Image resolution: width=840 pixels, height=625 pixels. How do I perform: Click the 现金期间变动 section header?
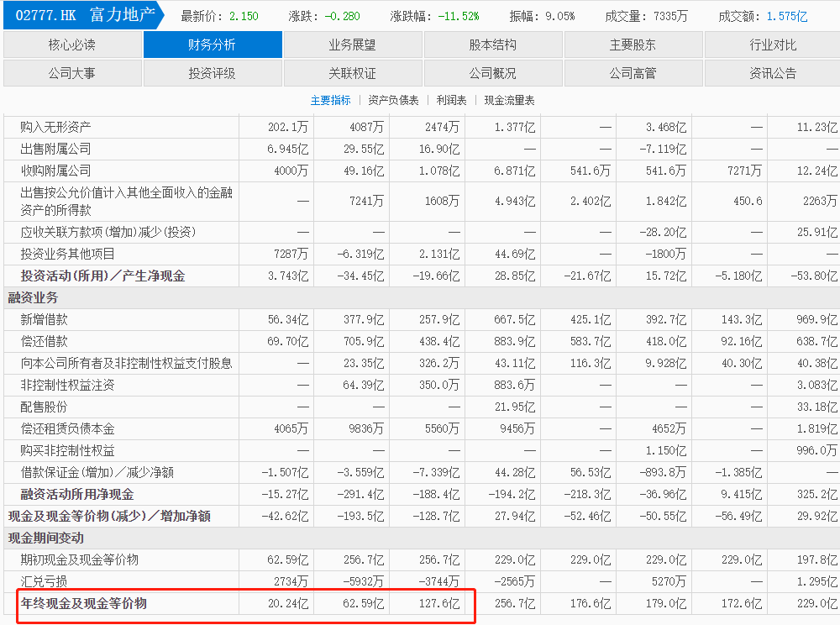(45, 538)
